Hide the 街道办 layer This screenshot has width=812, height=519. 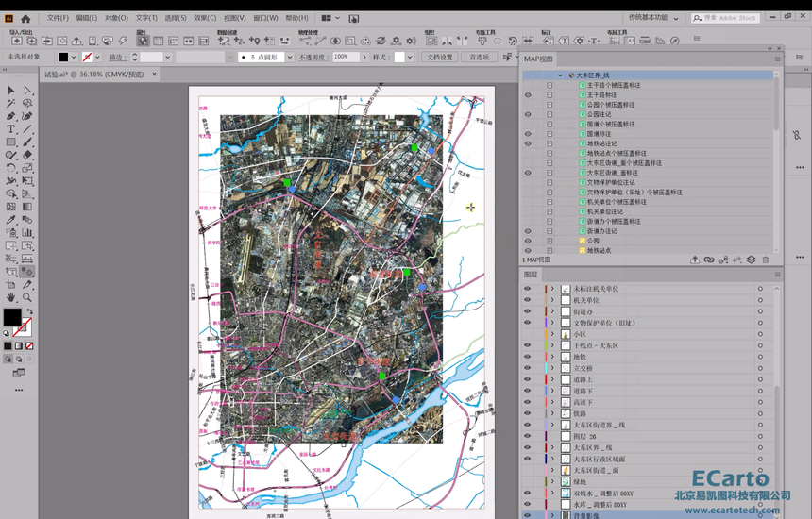tap(527, 311)
